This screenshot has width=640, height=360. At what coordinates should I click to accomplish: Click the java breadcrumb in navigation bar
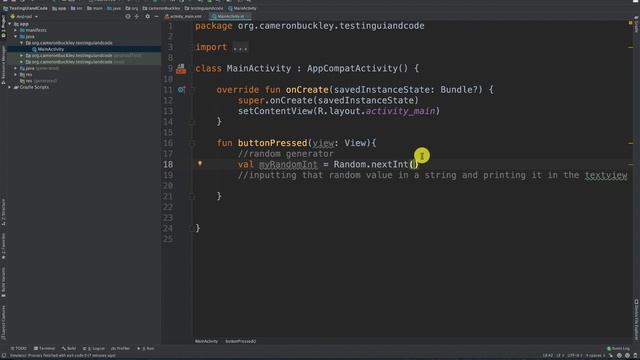(x=114, y=8)
